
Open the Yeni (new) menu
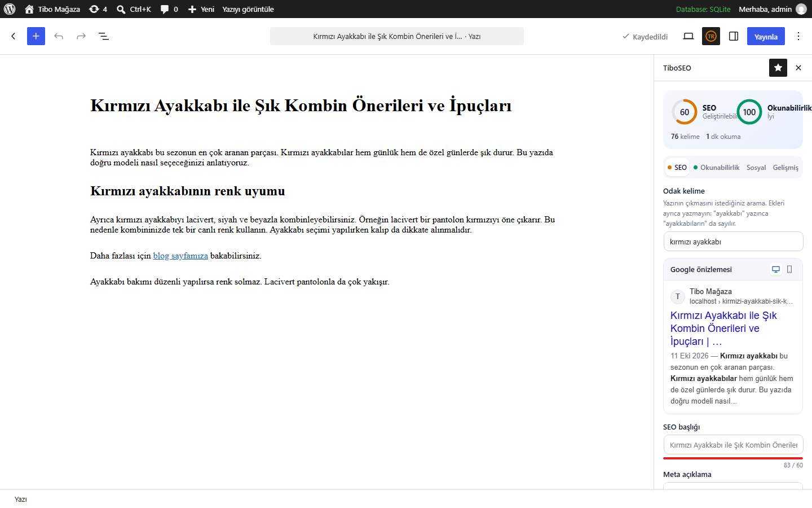click(201, 9)
